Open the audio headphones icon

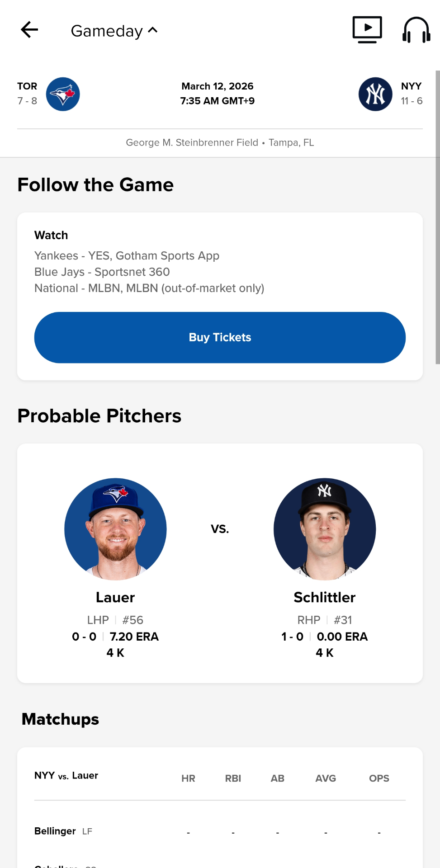pos(416,30)
